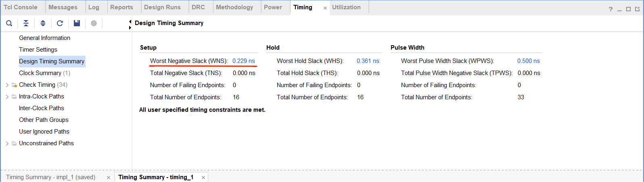Click the 0.361 ns hold slack link

[368, 61]
